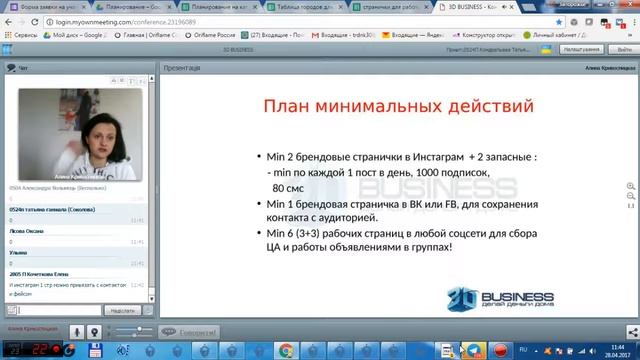Show hidden tray icons arrow
Image resolution: width=640 pixels, height=360 pixels.
point(536,351)
